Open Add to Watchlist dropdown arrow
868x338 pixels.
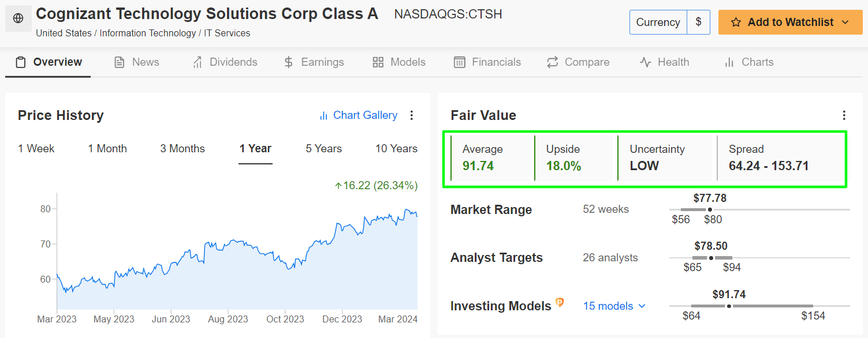point(845,22)
